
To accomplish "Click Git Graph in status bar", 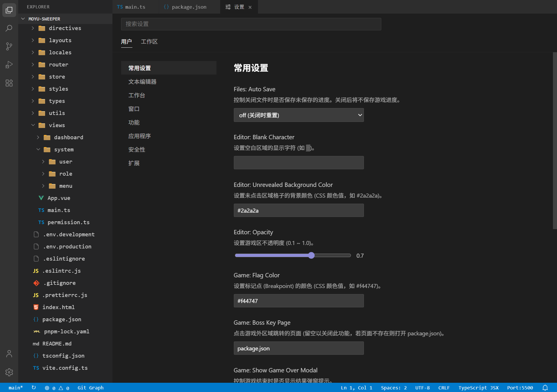I will coord(90,388).
